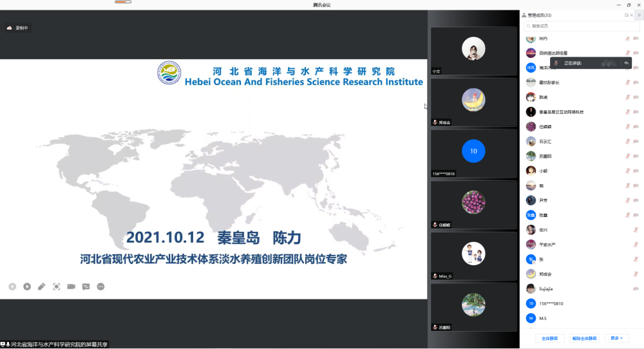This screenshot has height=349, width=644.
Task: Select member M.S in list
Action: coord(543,319)
